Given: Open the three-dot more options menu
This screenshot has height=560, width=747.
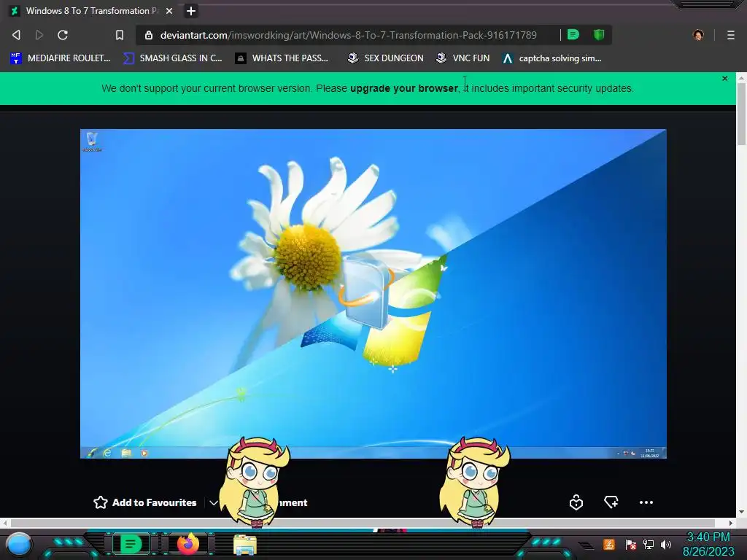Looking at the screenshot, I should (646, 502).
